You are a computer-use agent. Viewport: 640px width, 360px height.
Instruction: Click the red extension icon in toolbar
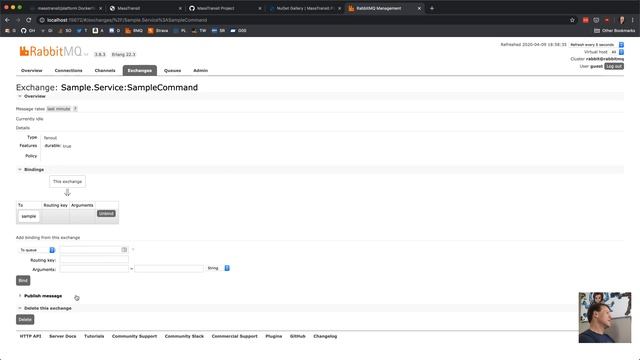(585, 20)
